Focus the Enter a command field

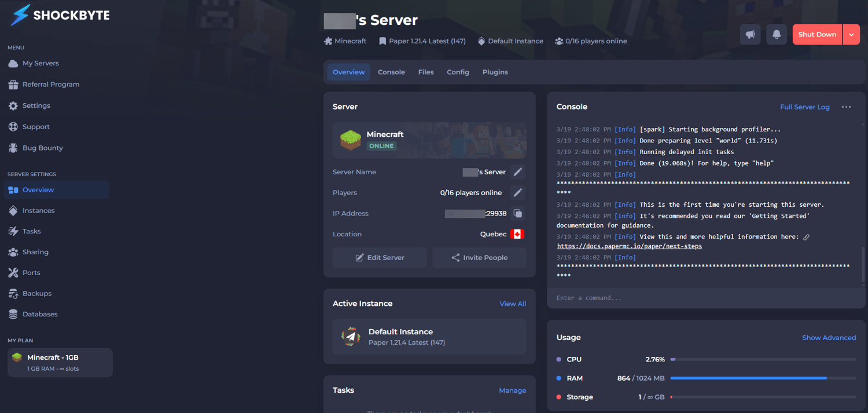coord(706,298)
